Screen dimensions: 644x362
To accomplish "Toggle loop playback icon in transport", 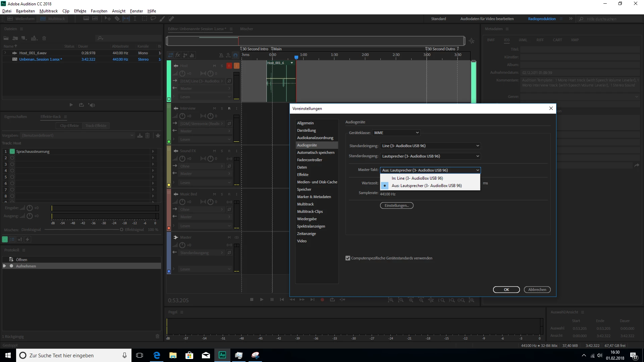I will tap(332, 300).
